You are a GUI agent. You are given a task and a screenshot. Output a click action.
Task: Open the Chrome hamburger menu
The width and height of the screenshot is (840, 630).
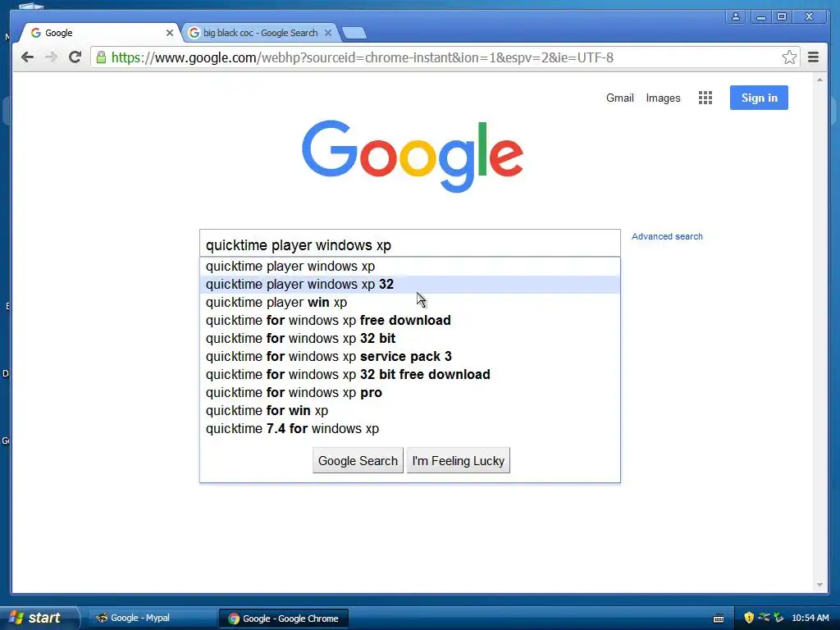[x=813, y=57]
